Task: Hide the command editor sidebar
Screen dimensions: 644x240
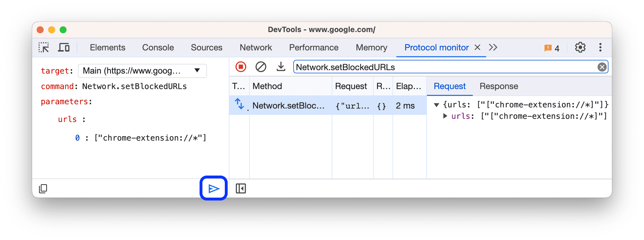Action: pos(241,188)
